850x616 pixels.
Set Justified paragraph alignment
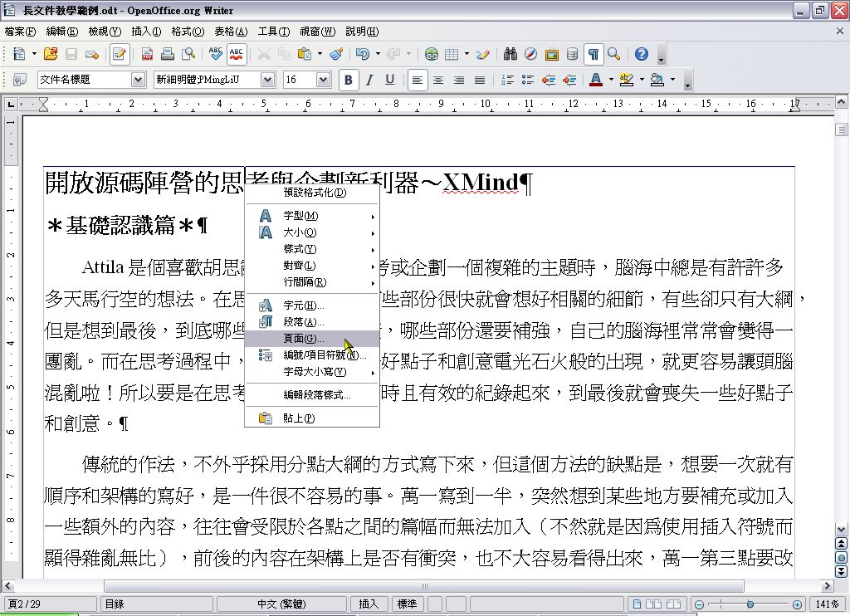pyautogui.click(x=479, y=80)
